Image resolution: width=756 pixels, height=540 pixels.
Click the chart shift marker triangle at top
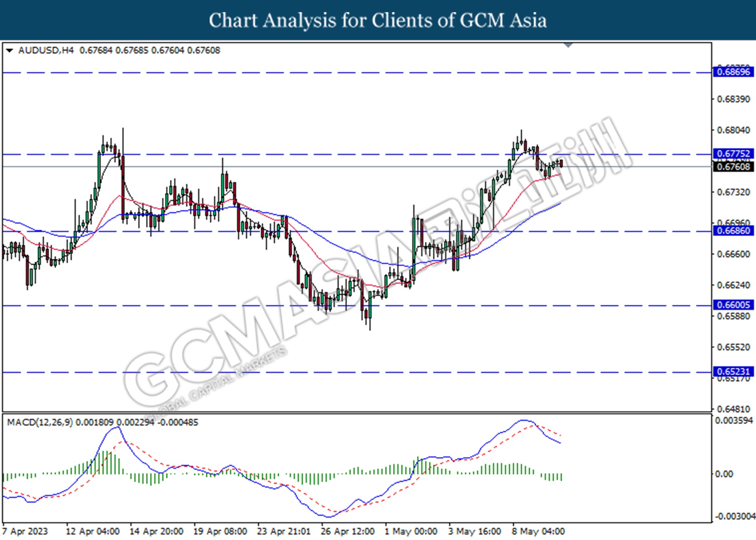pyautogui.click(x=568, y=45)
